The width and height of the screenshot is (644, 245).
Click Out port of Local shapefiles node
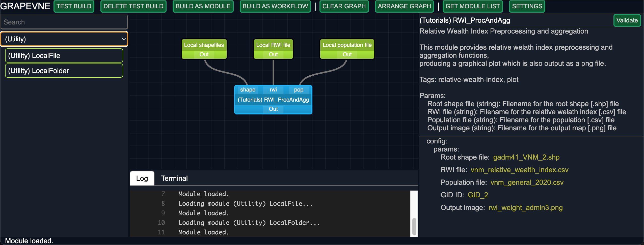pyautogui.click(x=204, y=54)
